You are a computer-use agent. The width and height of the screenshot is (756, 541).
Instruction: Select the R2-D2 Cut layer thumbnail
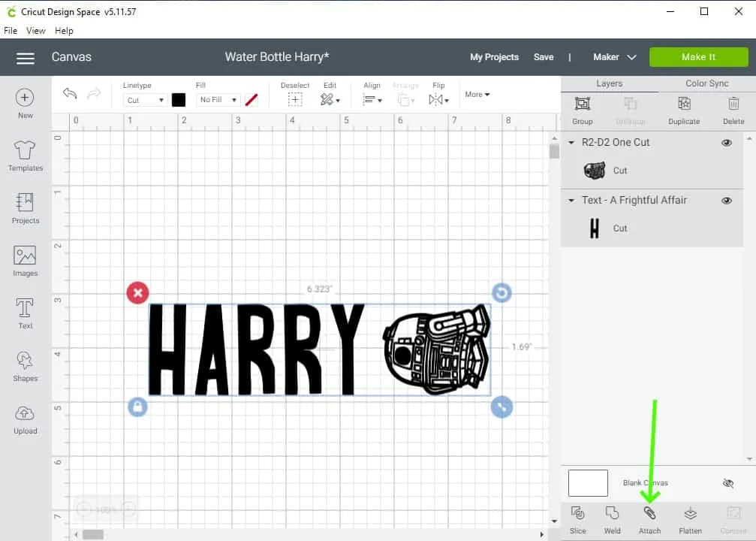[x=595, y=171]
